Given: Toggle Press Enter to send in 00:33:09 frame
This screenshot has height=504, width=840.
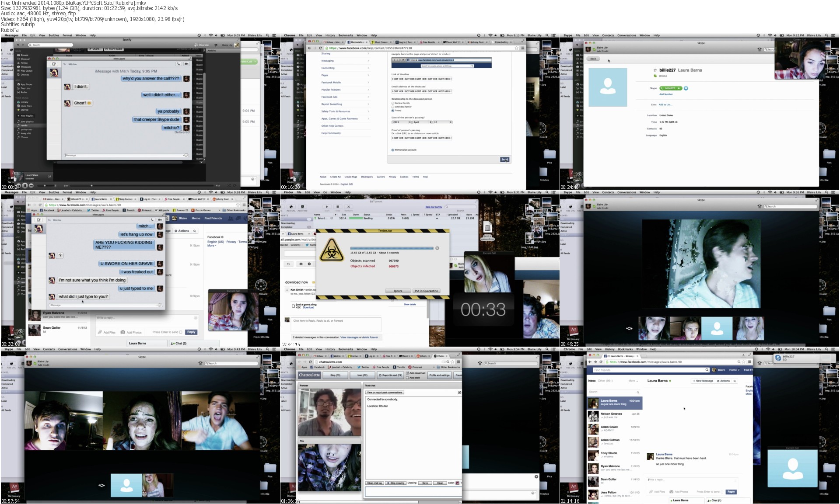Looking at the screenshot, I should coord(181,332).
